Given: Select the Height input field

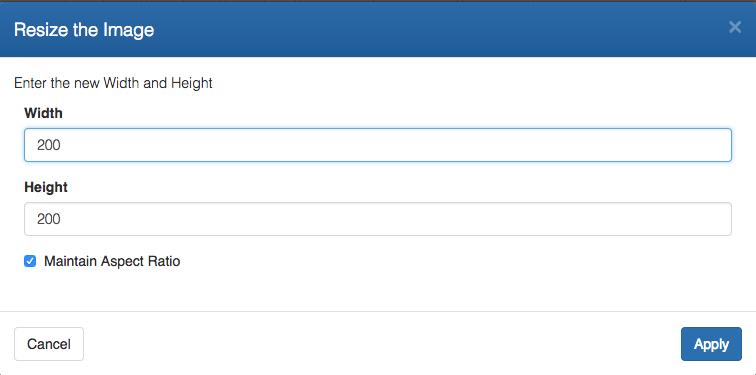Looking at the screenshot, I should [378, 219].
